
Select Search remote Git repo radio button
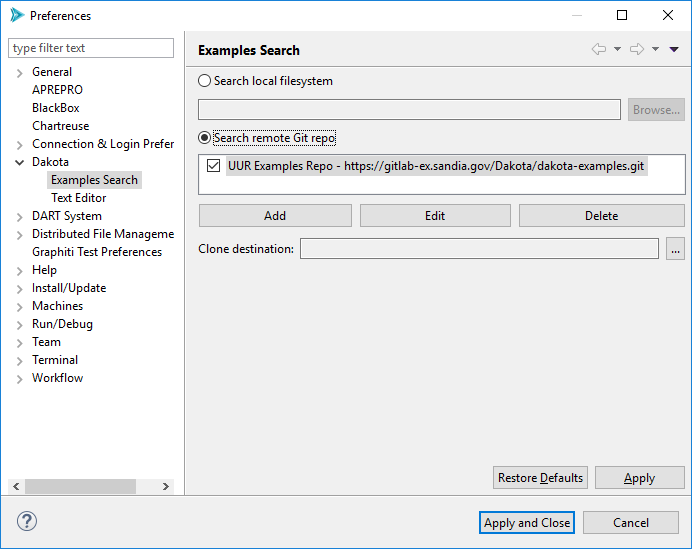click(x=204, y=138)
